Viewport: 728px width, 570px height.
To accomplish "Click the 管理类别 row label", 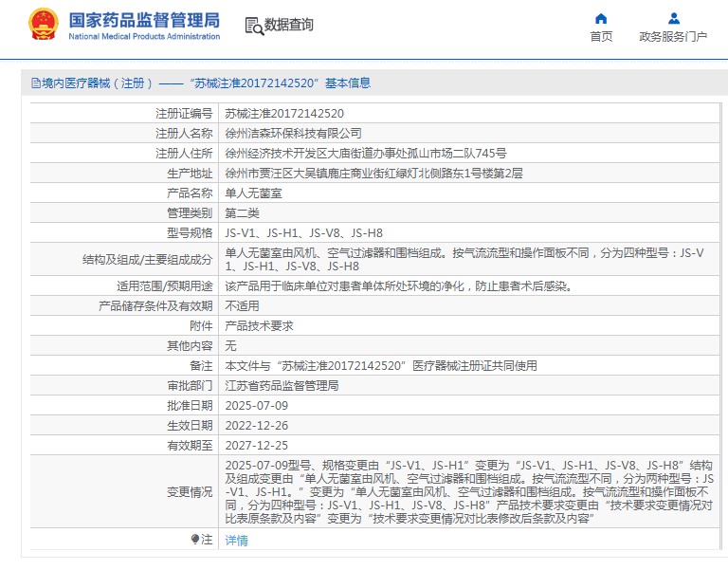I will (x=190, y=213).
